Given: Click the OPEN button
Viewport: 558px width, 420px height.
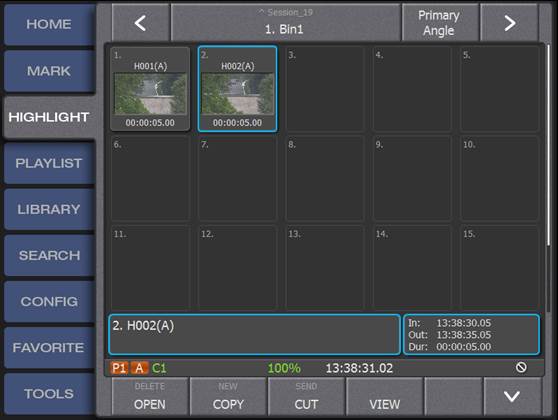Looking at the screenshot, I should [150, 397].
